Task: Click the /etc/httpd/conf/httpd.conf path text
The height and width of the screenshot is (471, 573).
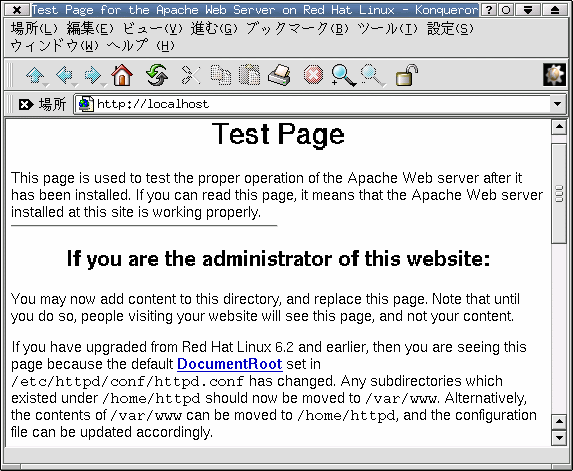Action: [128, 381]
